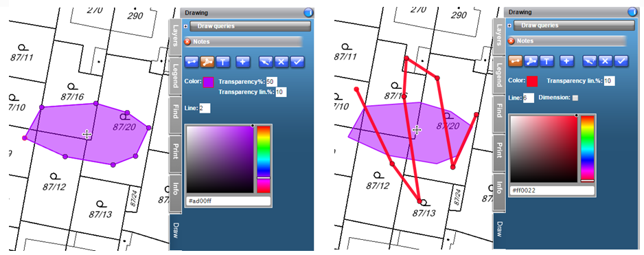Click the confirm checkmark tool in right panel
Image resolution: width=644 pixels, height=255 pixels.
(621, 61)
